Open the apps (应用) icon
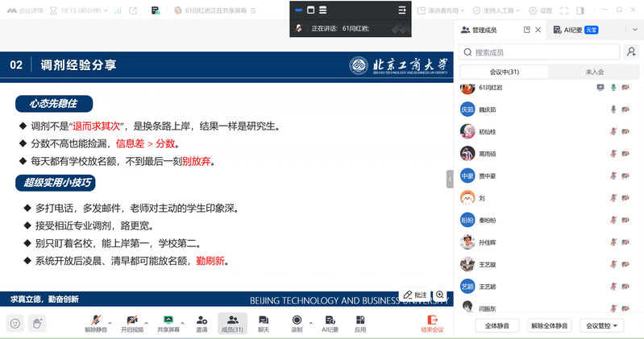Screen dimensions: 644x339 (360, 323)
